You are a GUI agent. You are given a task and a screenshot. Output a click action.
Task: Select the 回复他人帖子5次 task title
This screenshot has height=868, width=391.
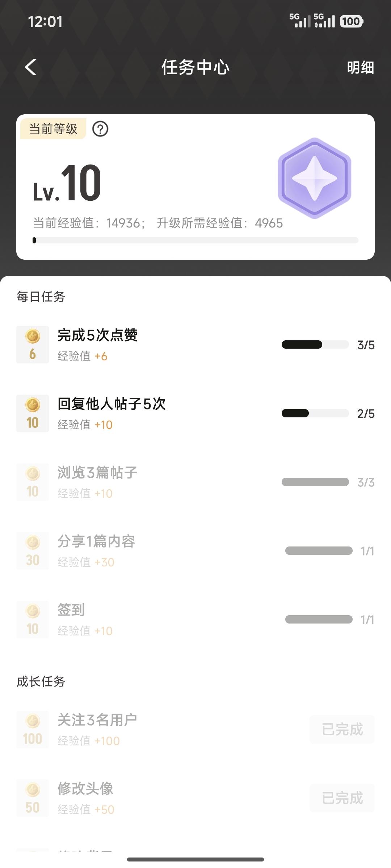[x=112, y=404]
